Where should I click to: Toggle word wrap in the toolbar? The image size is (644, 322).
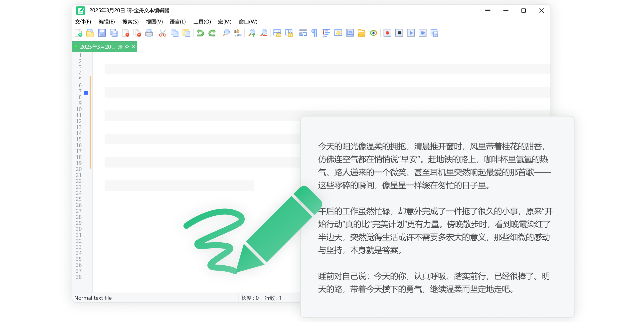303,33
